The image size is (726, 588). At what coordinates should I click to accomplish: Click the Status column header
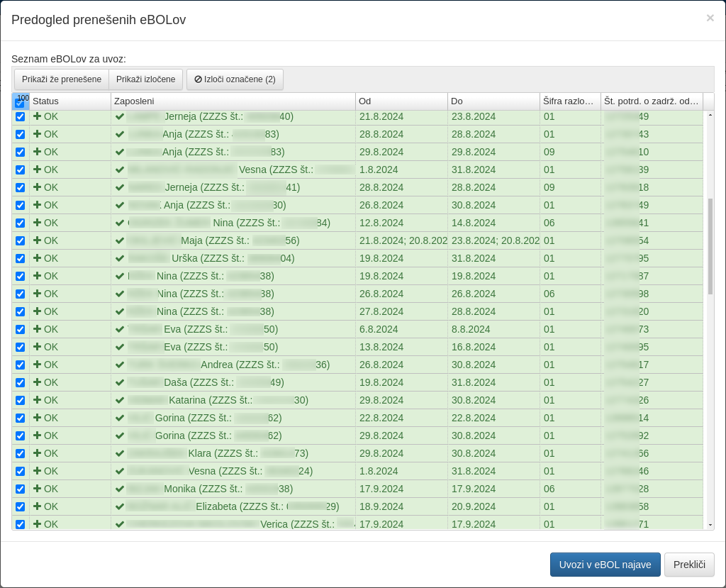pos(69,101)
